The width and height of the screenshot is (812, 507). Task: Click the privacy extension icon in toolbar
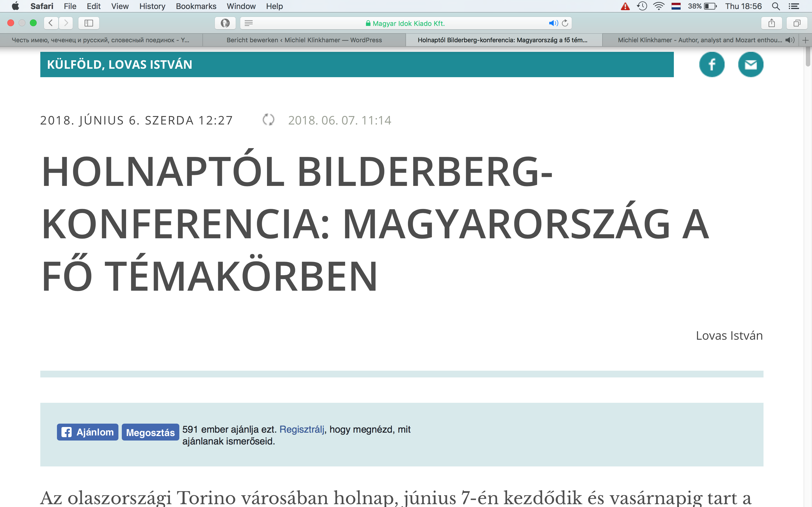[225, 23]
